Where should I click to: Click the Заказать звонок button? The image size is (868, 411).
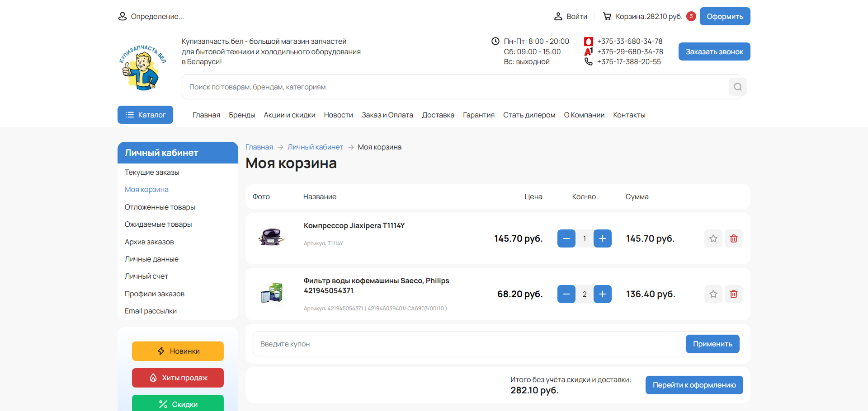click(714, 51)
